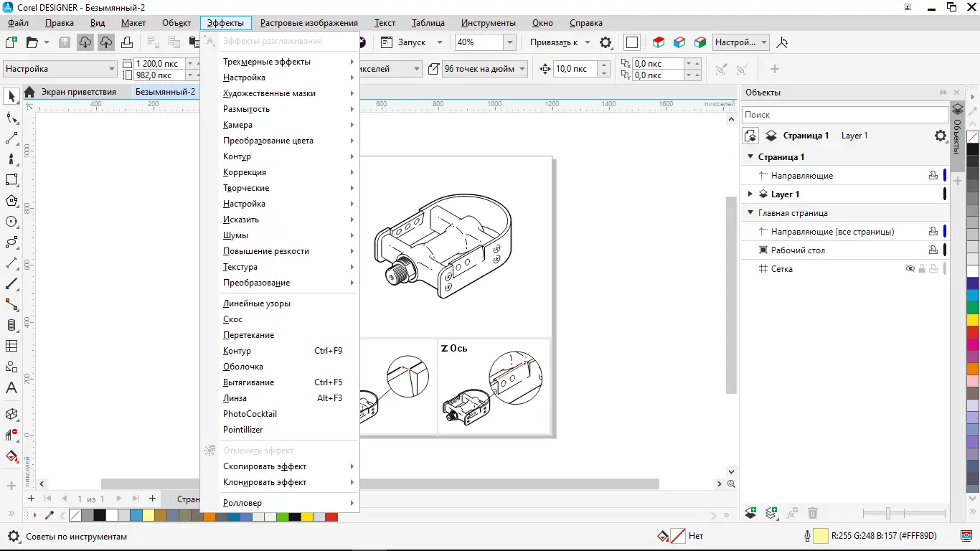Click the Welcome screen home icon
The width and height of the screenshot is (980, 551).
(x=29, y=92)
